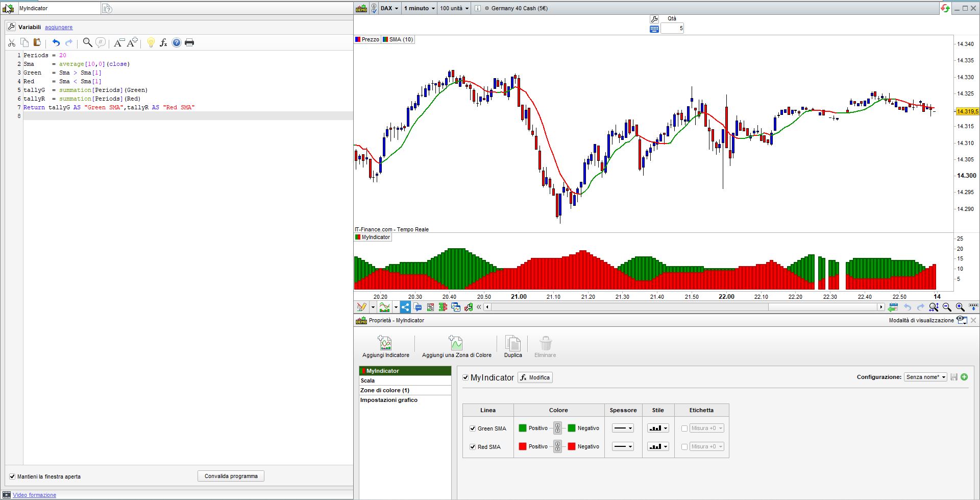Viewport: 980px width, 500px height.
Task: Click the Aggiungi Indicatore icon
Action: click(x=385, y=347)
